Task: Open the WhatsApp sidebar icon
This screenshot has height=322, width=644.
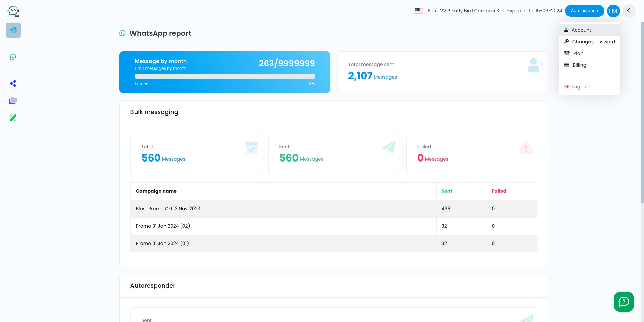Action: pos(13,57)
